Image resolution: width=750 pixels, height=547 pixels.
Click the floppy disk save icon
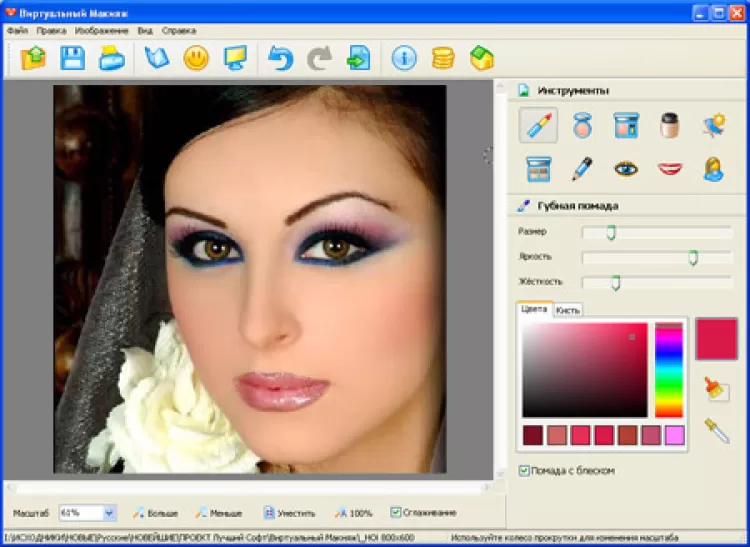73,58
